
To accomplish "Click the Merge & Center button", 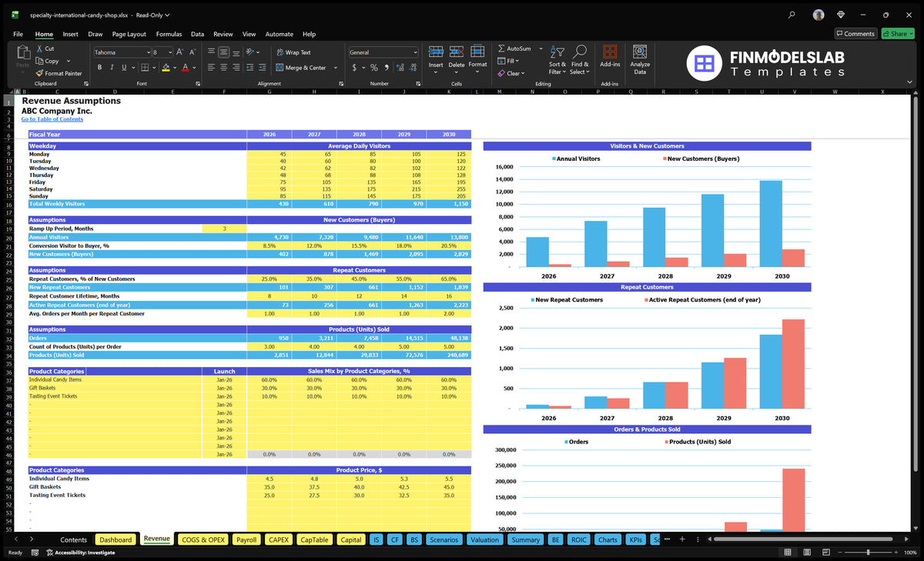I will click(301, 68).
